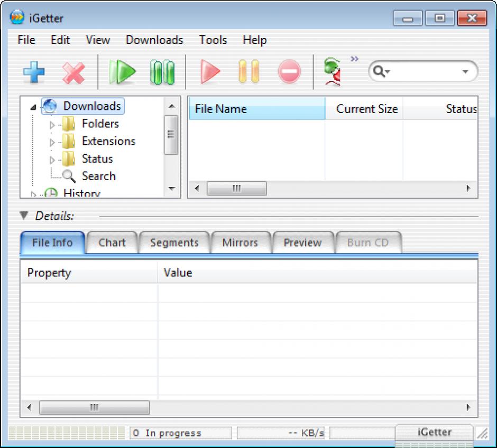Expand the History tree node
Screen dimensions: 497x448
click(x=33, y=194)
